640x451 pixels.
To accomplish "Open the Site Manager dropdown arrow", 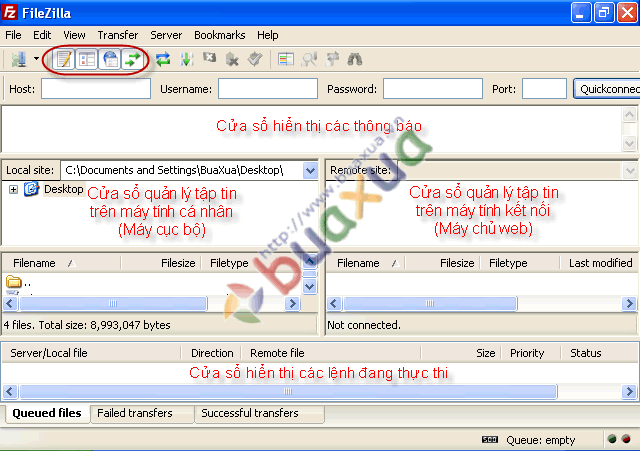I will pyautogui.click(x=36, y=59).
